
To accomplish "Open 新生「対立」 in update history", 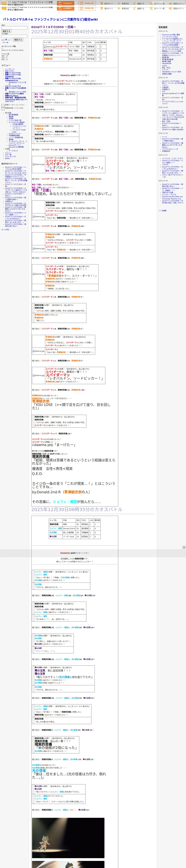I will (166, 67).
